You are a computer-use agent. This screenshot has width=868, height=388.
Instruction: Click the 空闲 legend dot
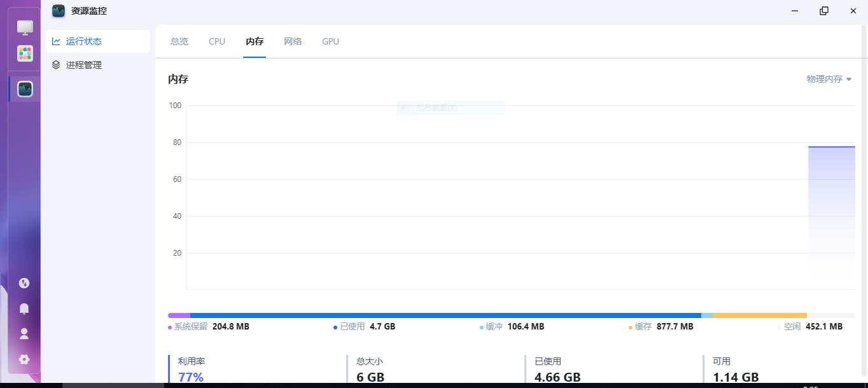point(780,328)
